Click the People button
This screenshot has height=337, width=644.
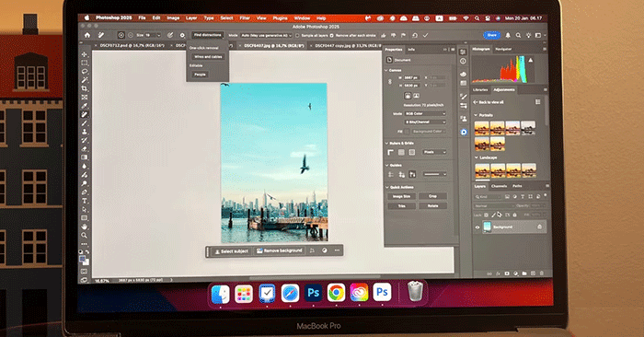click(200, 75)
